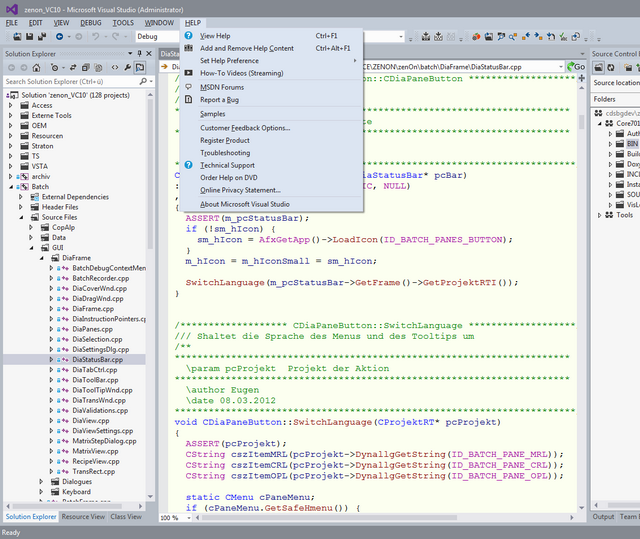
Task: Click the right-pointing blue arrow with orange square icon
Action: [538, 37]
